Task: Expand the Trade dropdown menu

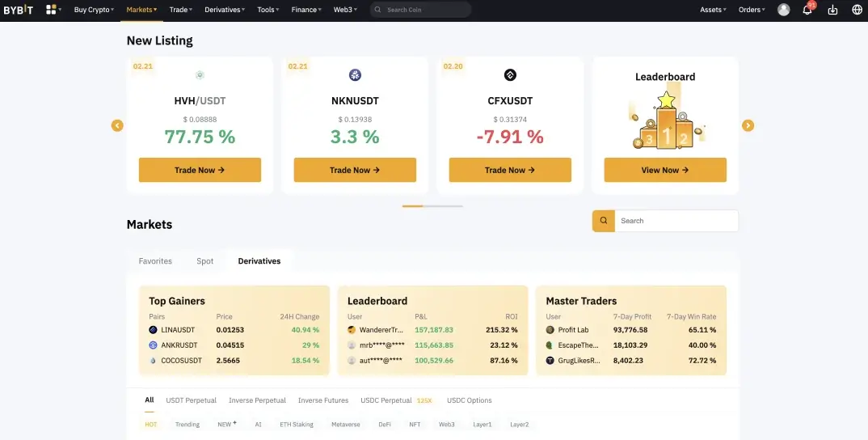Action: point(181,10)
